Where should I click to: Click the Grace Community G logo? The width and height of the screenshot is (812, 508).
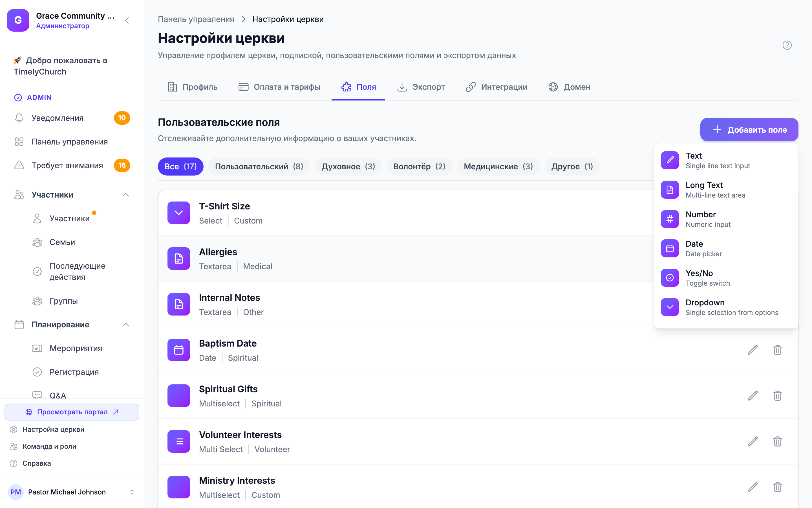[18, 20]
